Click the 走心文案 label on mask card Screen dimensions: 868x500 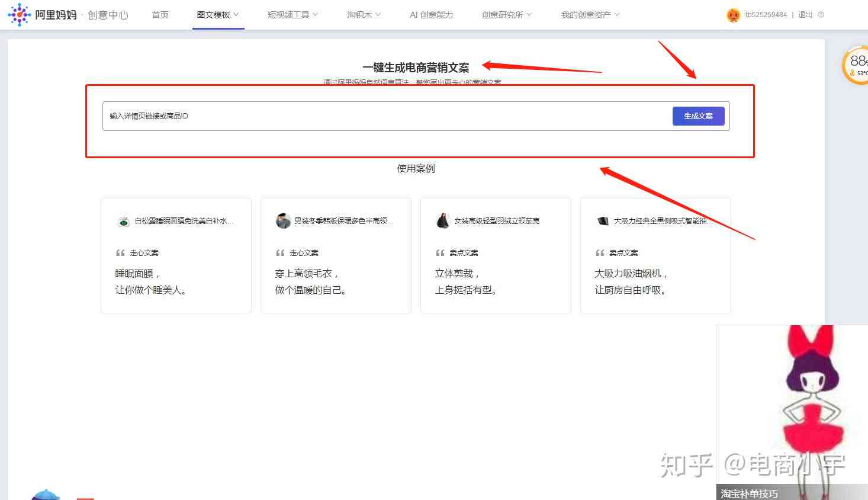144,253
